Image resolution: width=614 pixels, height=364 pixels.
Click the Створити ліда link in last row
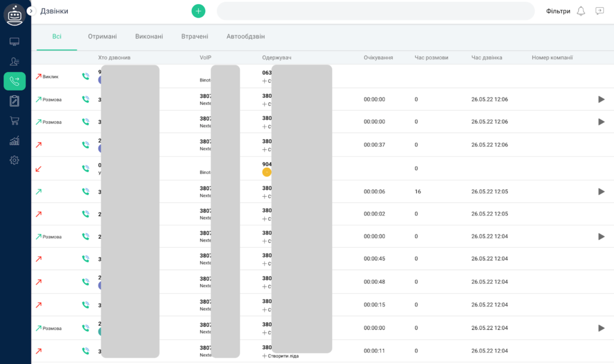[x=283, y=356]
